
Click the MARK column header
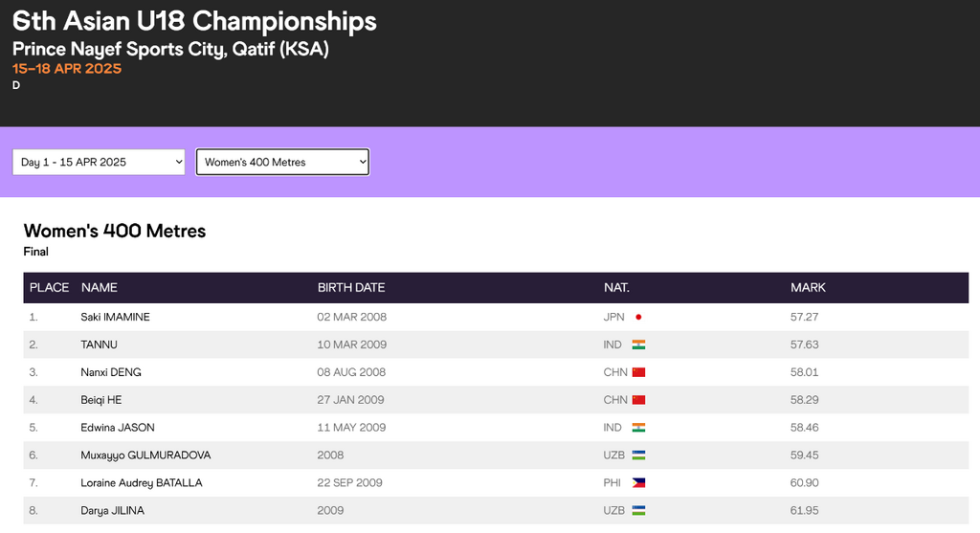coord(808,287)
